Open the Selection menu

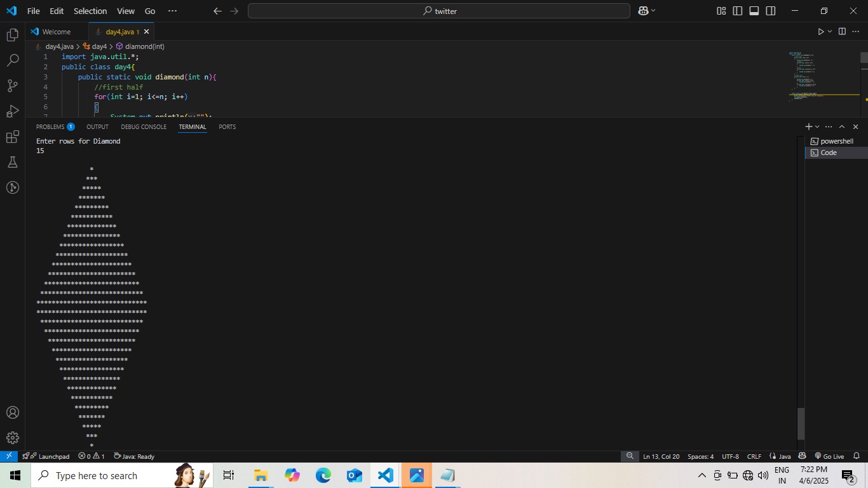point(90,11)
